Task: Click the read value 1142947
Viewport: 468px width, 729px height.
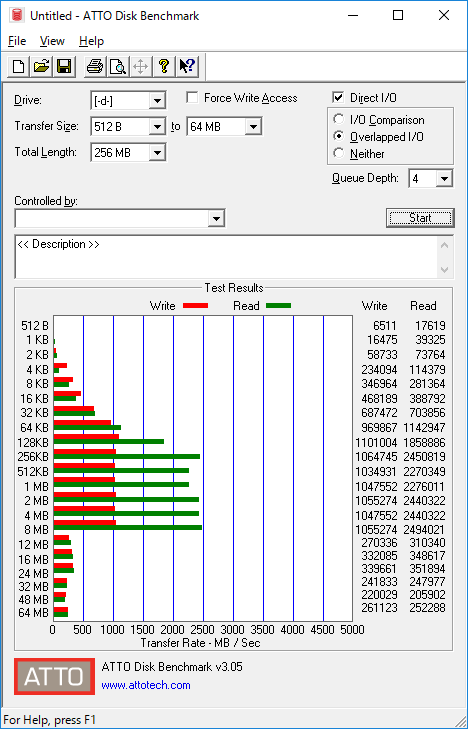Action: click(424, 427)
